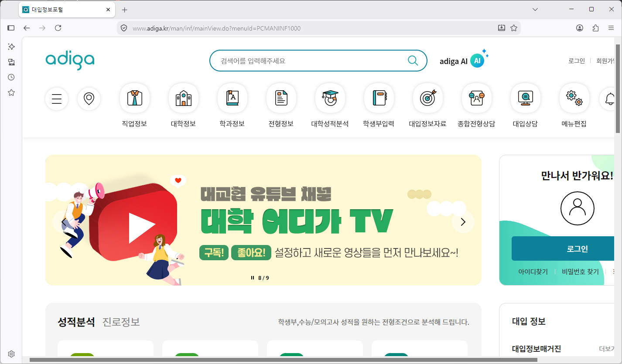
Task: Click the search magnifier icon
Action: (413, 61)
